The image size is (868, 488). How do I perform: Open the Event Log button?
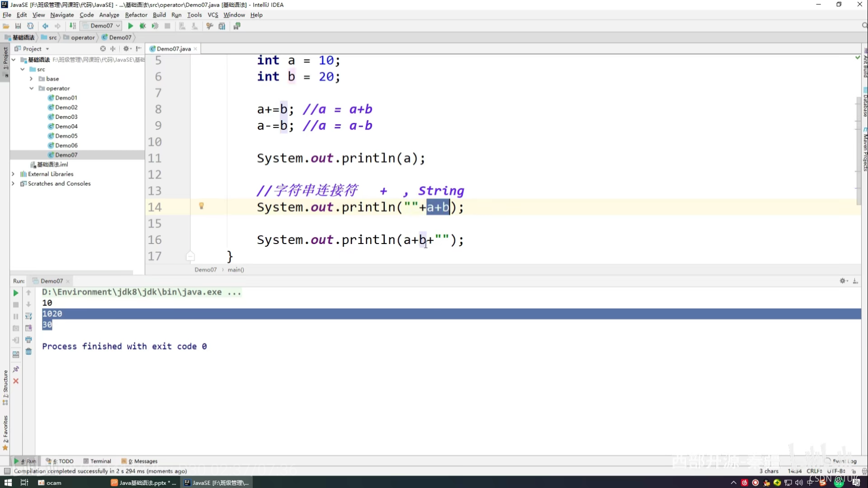[841, 461]
